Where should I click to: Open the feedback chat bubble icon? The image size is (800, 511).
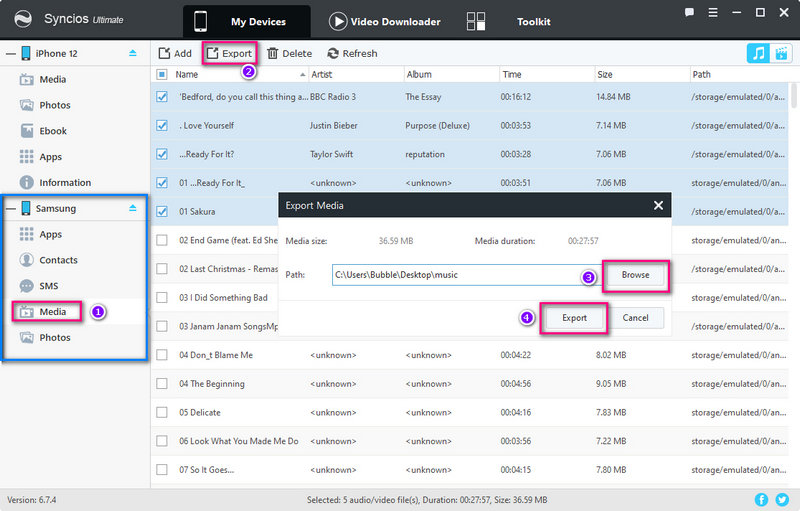pos(689,13)
